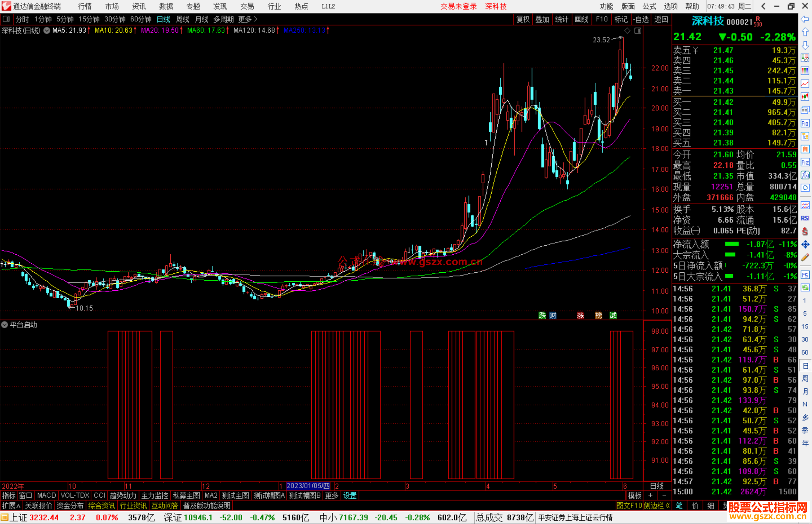This screenshot has height=524, width=812.
Task: Open the F10 info sidebar icon
Action: pyautogui.click(x=805, y=123)
